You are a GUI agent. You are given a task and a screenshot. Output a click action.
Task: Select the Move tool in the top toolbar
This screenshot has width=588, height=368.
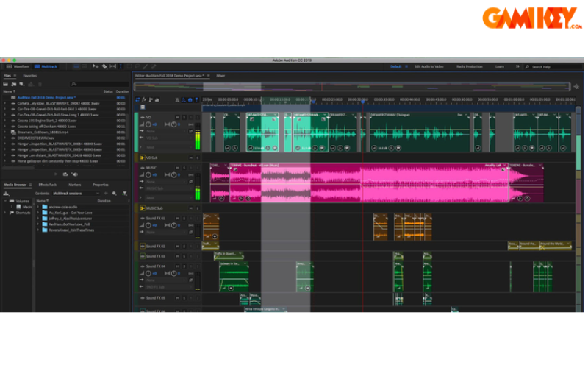point(96,66)
